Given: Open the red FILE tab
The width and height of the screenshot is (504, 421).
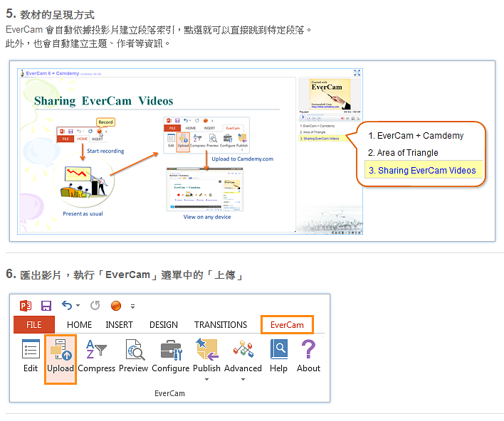Looking at the screenshot, I should [34, 325].
